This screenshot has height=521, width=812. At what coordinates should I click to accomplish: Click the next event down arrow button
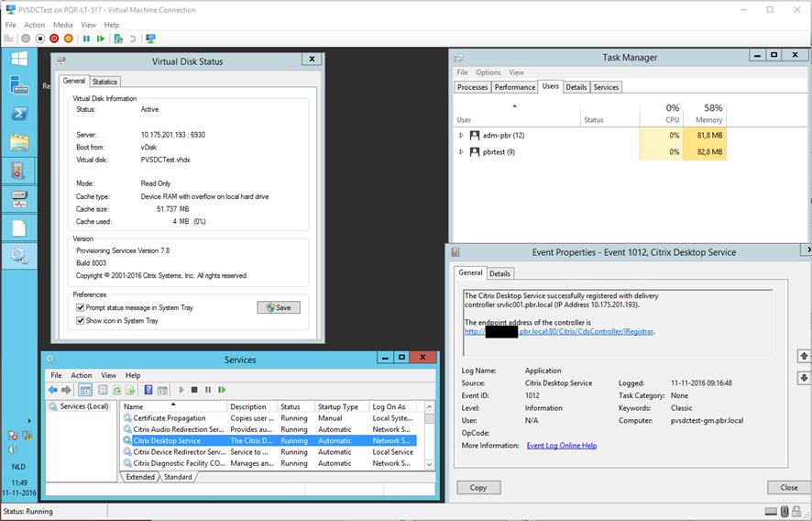(804, 377)
